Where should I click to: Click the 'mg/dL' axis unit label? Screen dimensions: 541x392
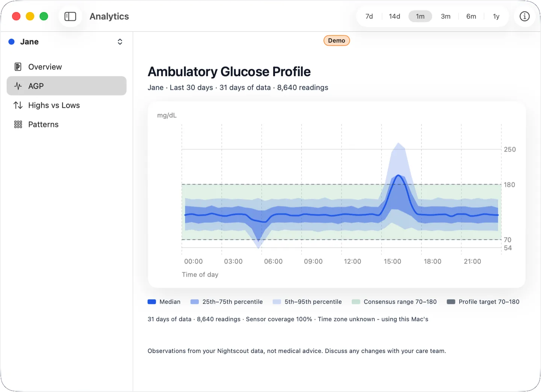167,115
